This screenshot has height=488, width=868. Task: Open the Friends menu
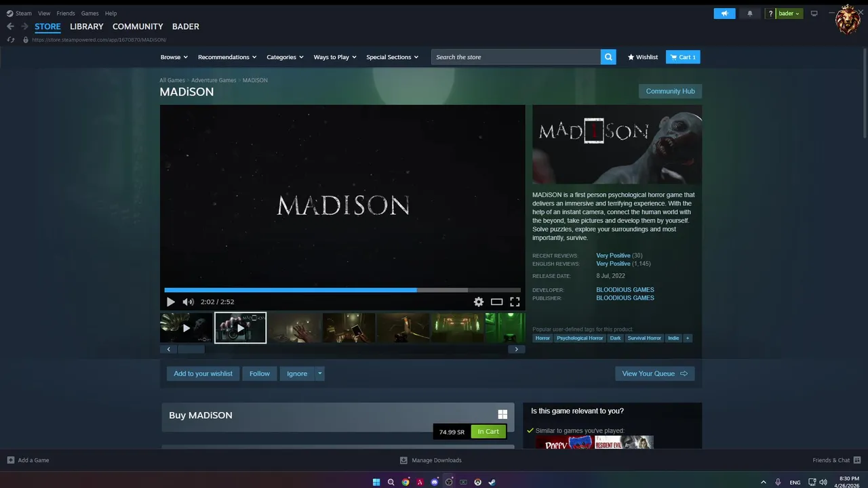(x=66, y=13)
